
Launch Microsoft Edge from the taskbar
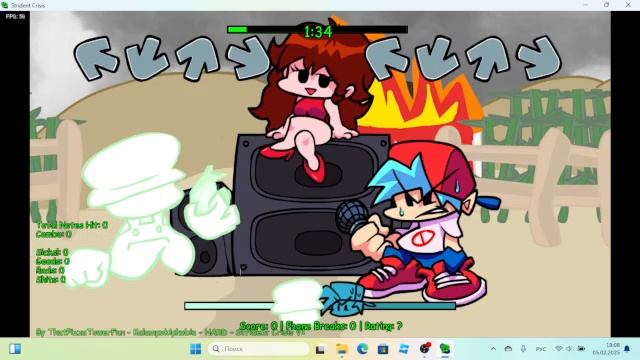point(362,349)
